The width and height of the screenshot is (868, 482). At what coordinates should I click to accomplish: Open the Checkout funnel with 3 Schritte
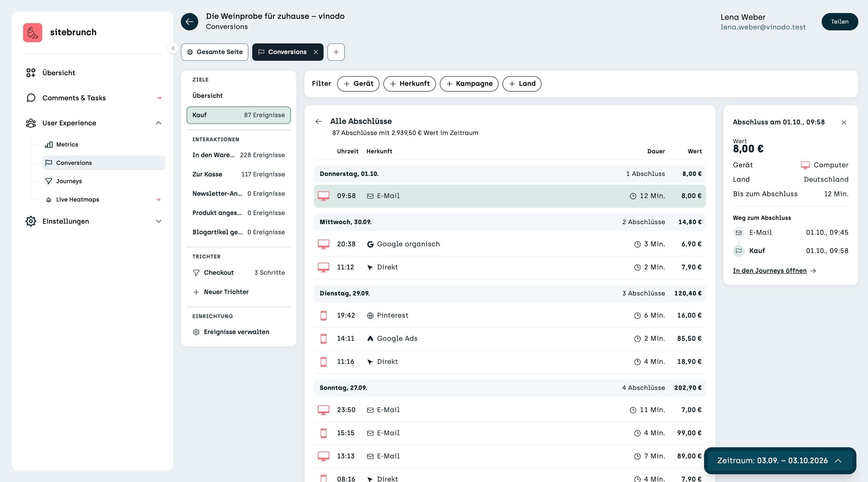(239, 273)
